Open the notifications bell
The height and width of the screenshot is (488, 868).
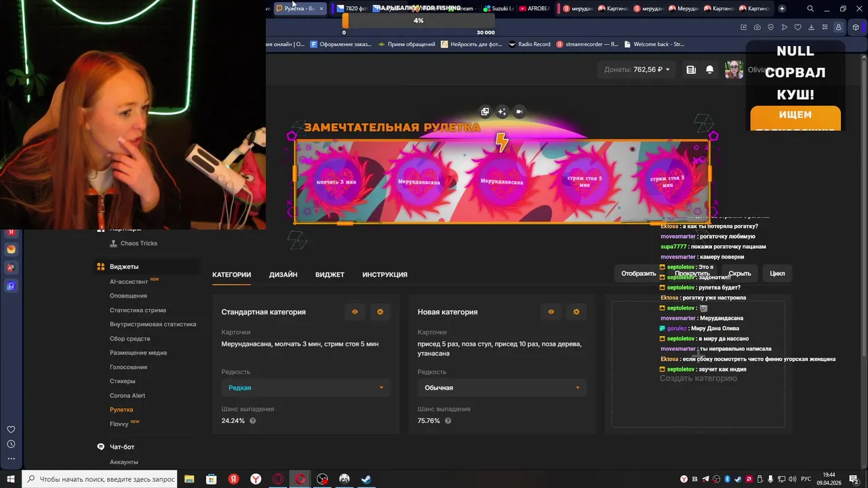709,69
